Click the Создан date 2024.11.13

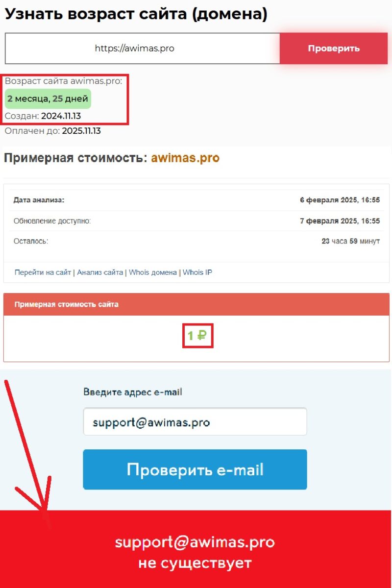click(61, 116)
